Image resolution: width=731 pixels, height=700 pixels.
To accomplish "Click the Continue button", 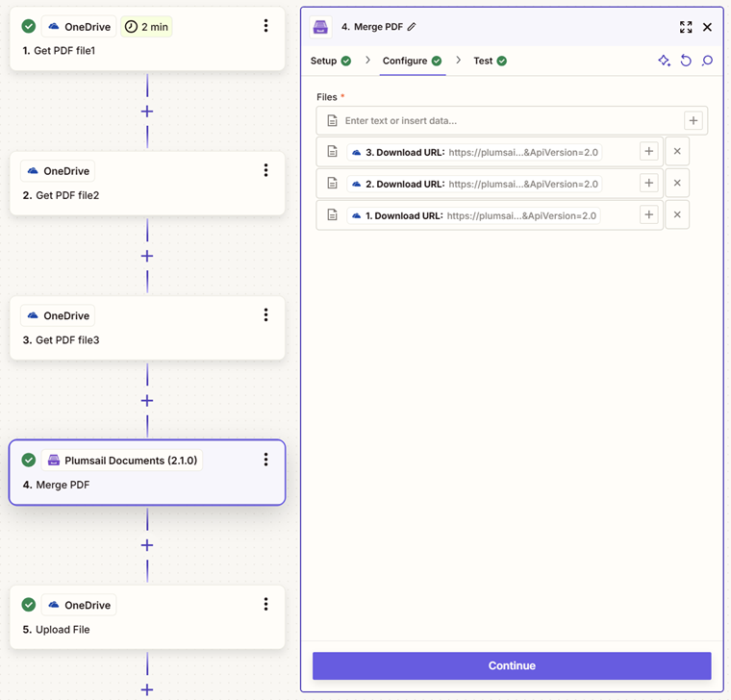I will tap(512, 665).
